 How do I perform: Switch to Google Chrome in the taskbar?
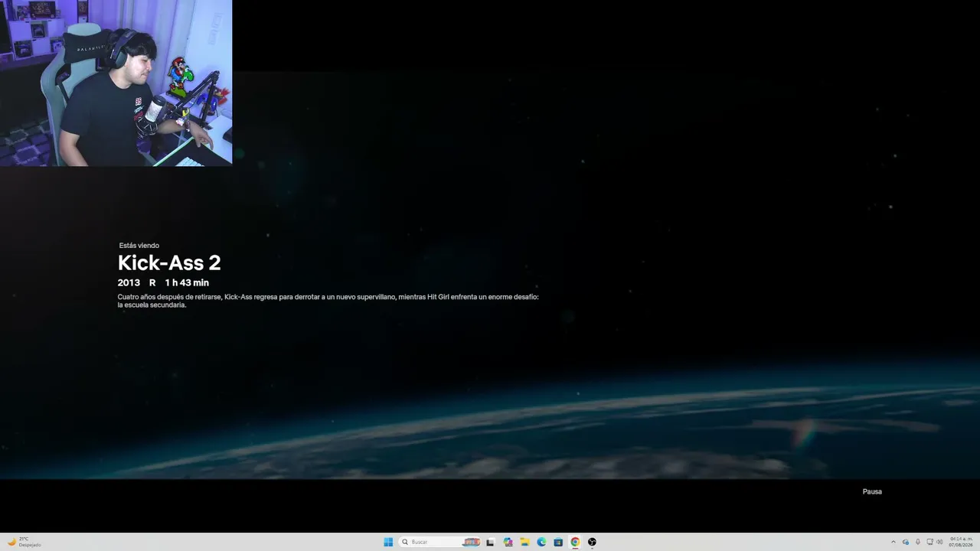pyautogui.click(x=575, y=542)
